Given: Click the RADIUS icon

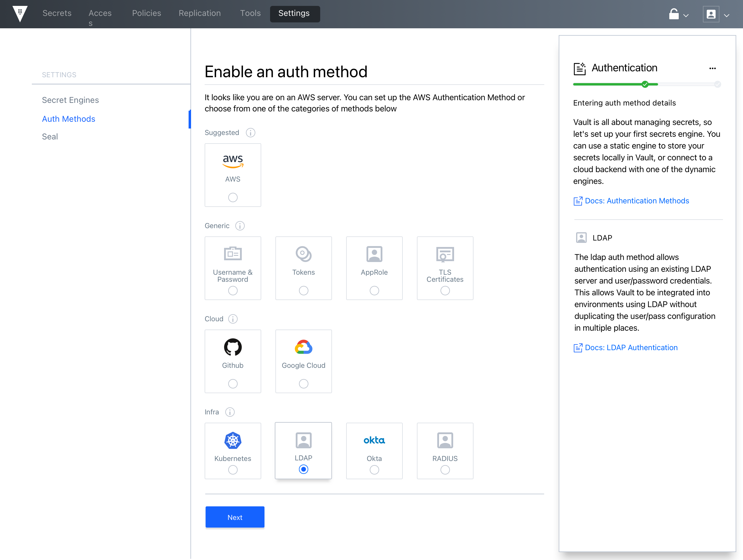Looking at the screenshot, I should (x=445, y=440).
